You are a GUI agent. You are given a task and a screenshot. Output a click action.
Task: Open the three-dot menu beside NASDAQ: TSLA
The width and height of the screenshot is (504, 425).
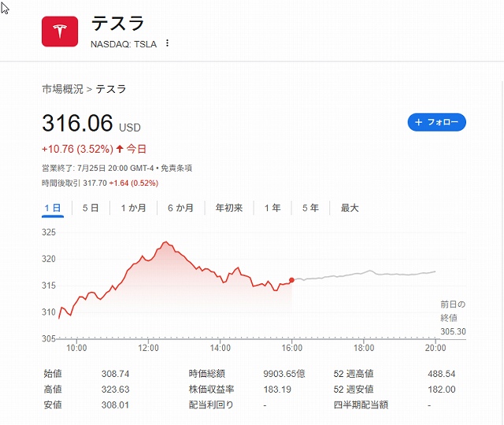(x=167, y=43)
